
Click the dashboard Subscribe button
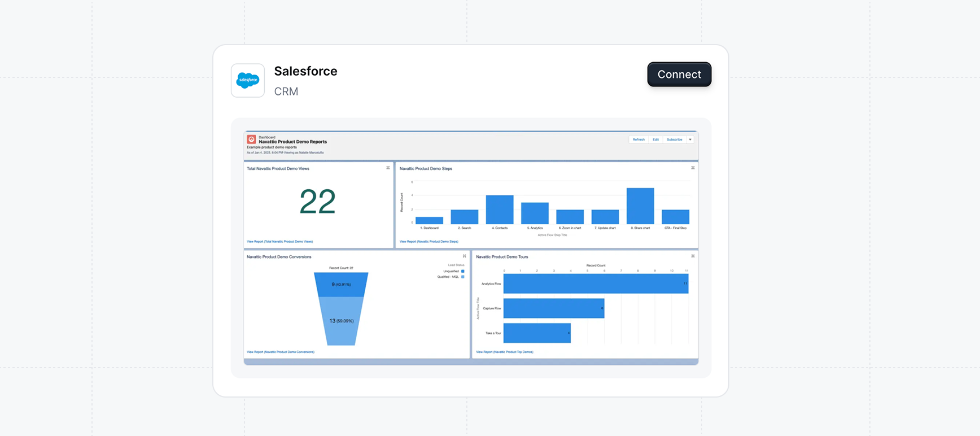(675, 139)
